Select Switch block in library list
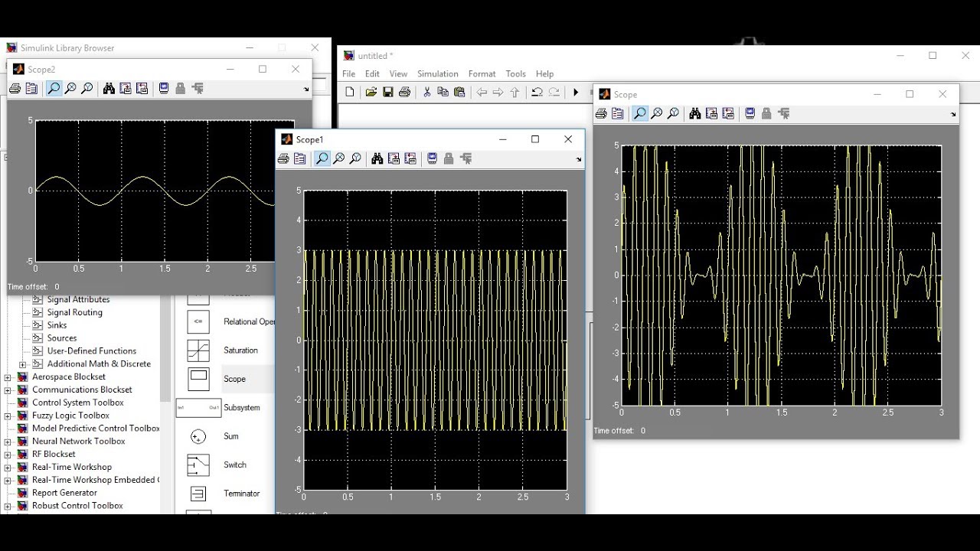Viewport: 980px width, 551px height. click(x=234, y=465)
